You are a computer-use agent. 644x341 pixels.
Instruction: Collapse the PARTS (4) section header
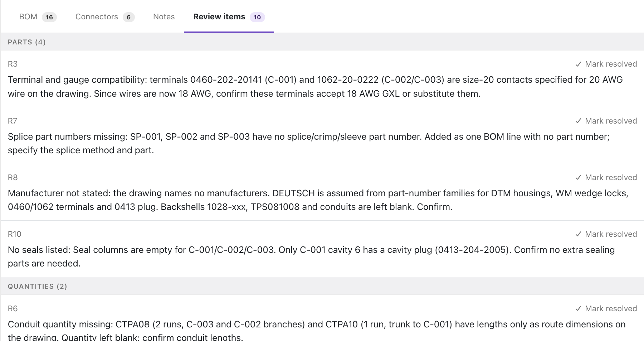click(322, 42)
